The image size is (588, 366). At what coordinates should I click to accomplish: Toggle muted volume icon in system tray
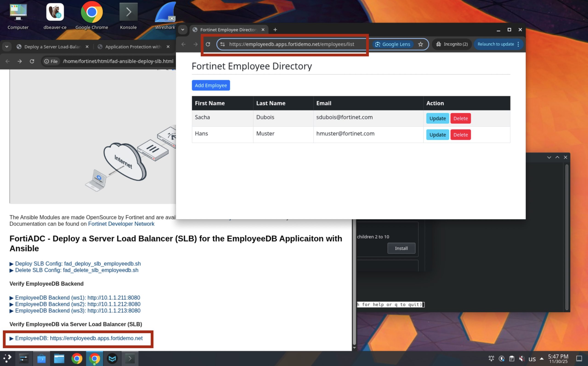coord(522,358)
